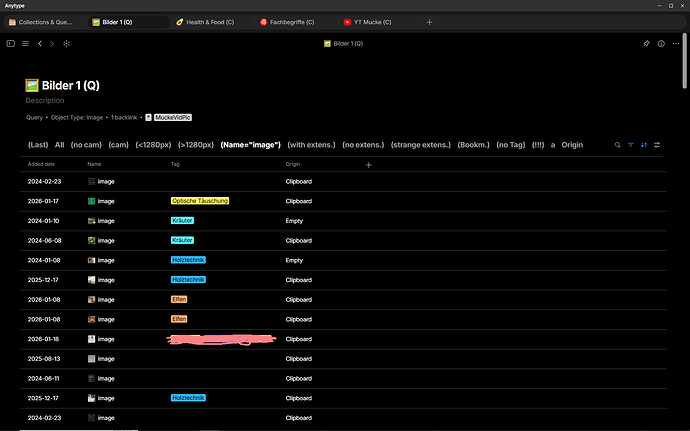Open the graph view icon
This screenshot has height=431, width=690.
click(66, 44)
